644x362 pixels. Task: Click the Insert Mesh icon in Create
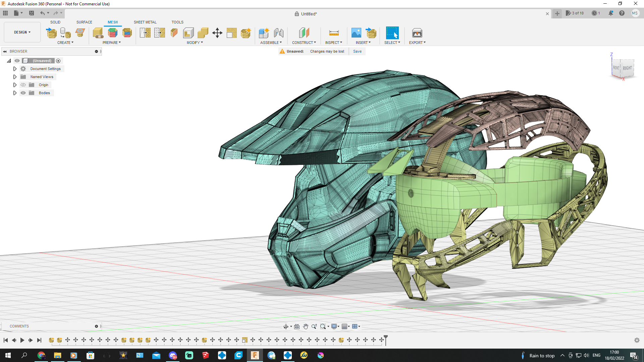tap(51, 33)
